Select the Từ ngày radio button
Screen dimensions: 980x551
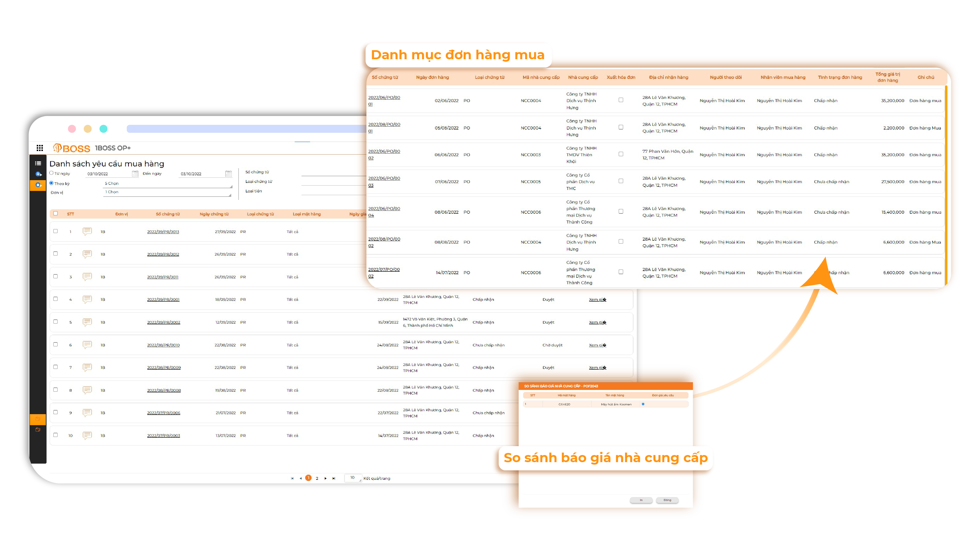click(x=51, y=173)
